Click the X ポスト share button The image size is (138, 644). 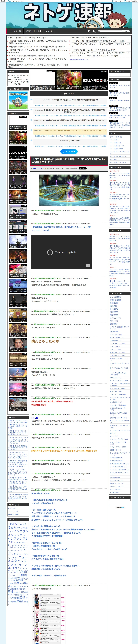pos(83,169)
